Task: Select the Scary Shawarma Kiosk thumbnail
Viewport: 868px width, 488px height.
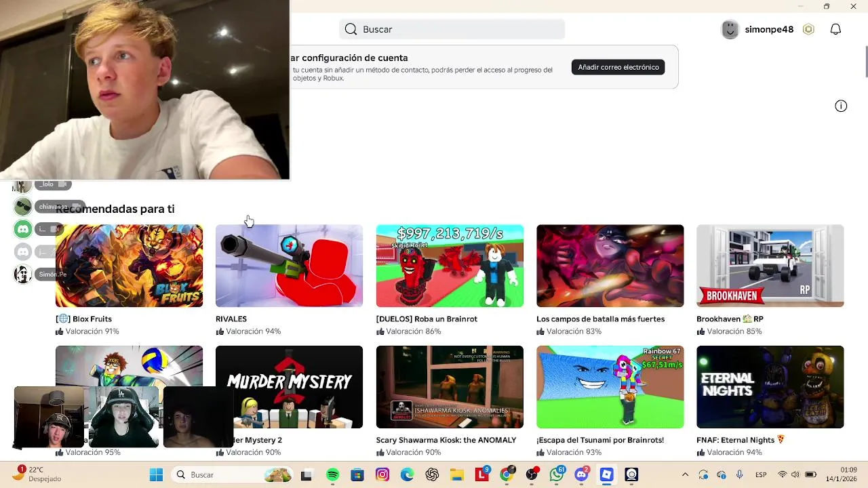Action: click(x=450, y=387)
